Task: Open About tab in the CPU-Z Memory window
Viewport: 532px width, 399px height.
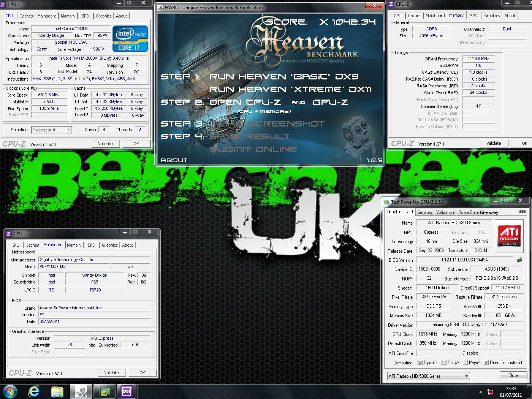Action: click(510, 16)
